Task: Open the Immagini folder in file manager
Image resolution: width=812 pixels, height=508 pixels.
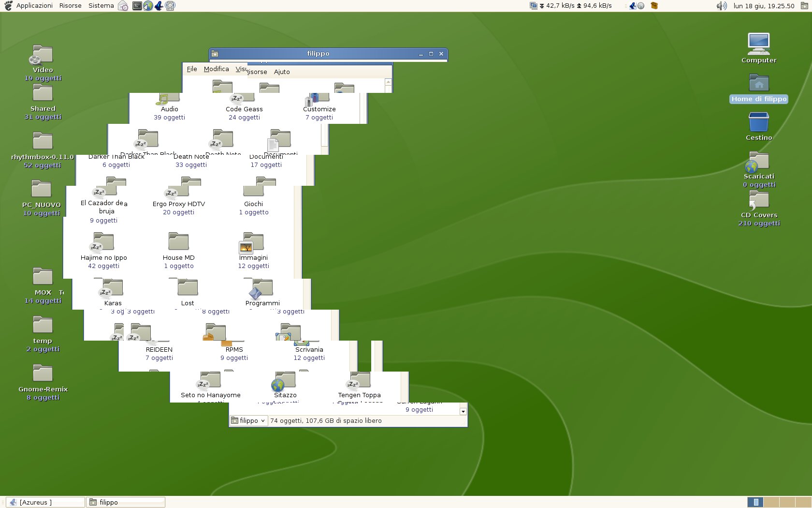Action: coord(253,244)
